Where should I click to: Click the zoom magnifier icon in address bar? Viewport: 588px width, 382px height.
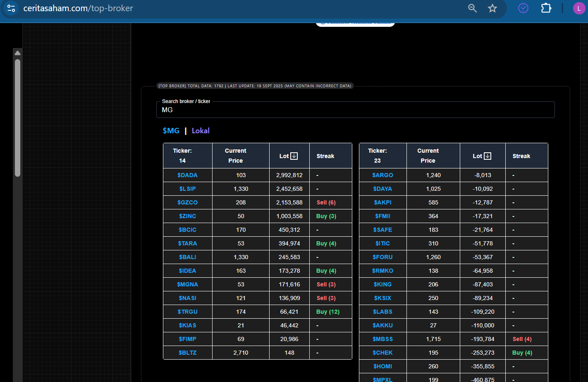point(472,8)
